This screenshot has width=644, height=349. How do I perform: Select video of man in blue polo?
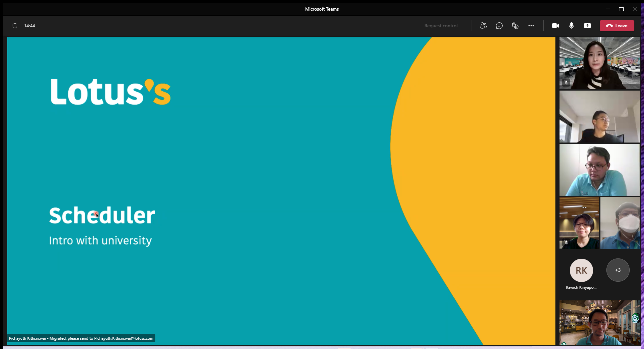[599, 170]
